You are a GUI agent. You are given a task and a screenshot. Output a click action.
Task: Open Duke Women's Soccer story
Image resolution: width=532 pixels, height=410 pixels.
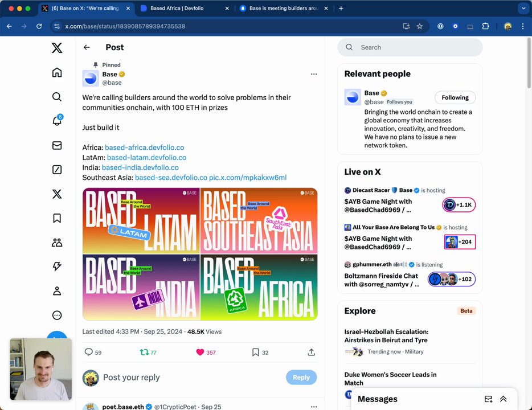[391, 379]
